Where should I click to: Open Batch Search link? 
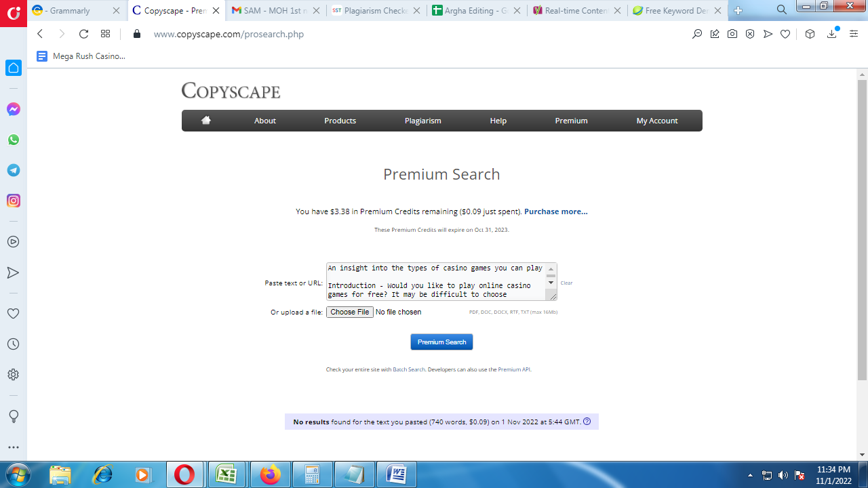(x=409, y=369)
